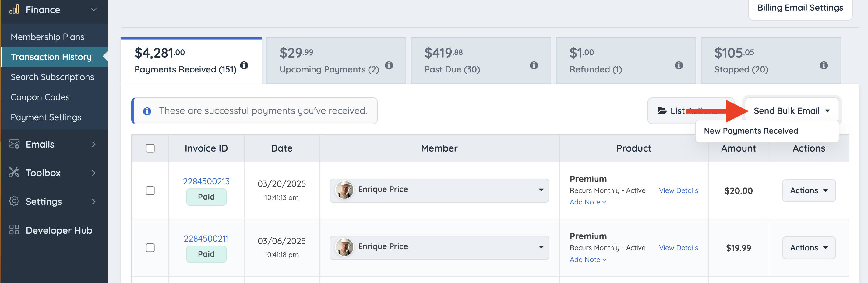Click the Emails envelope icon in sidebar
Image resolution: width=868 pixels, height=283 pixels.
point(14,144)
